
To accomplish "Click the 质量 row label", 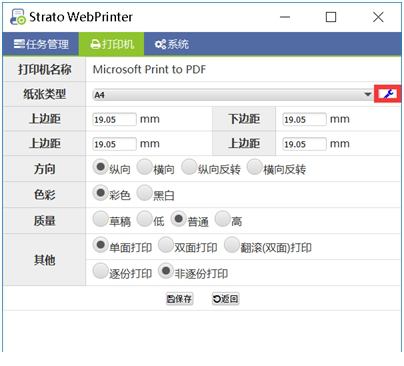I will 44,221.
